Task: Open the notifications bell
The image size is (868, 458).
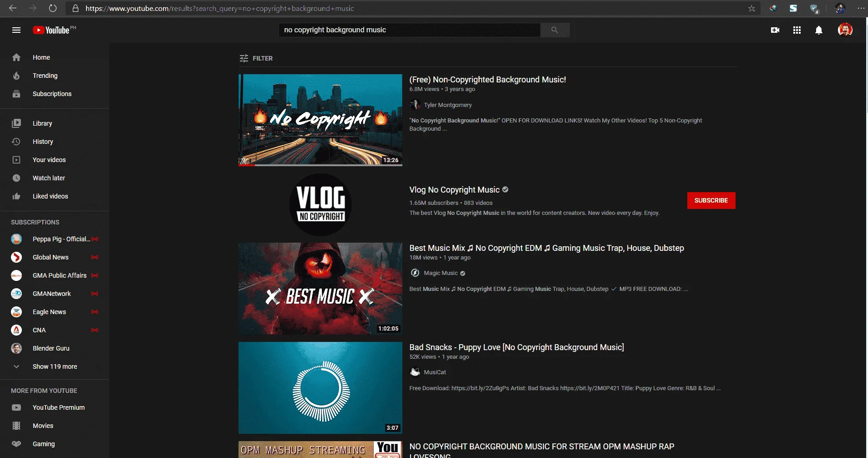Action: 819,30
